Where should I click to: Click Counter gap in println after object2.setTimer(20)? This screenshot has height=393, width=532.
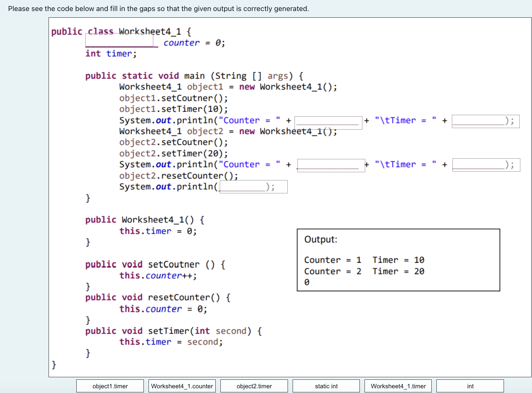click(331, 165)
